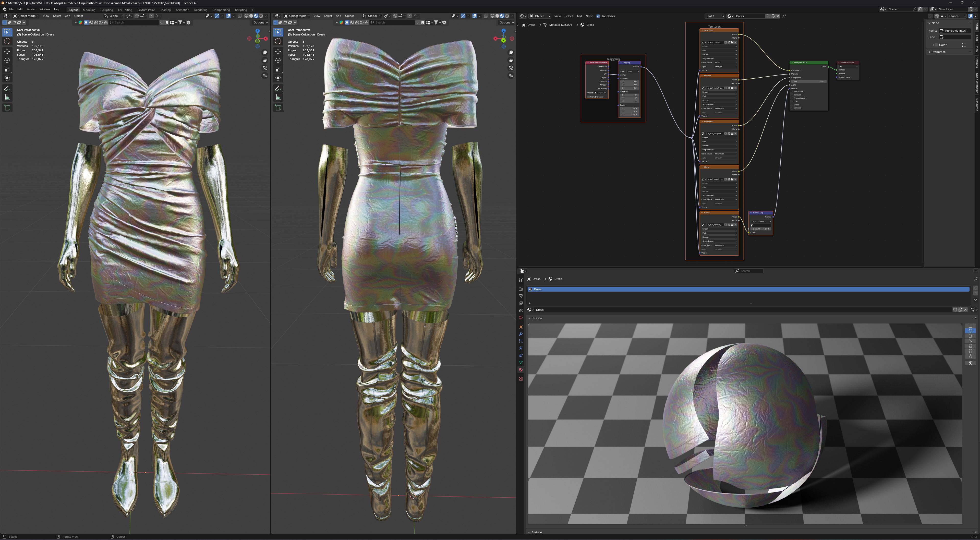Select the Cursor tool in left viewport

coord(7,41)
